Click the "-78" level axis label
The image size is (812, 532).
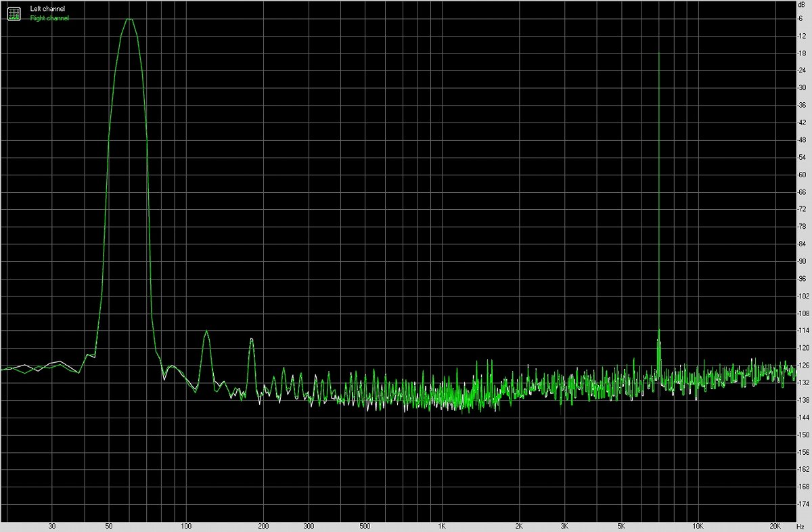[802, 227]
